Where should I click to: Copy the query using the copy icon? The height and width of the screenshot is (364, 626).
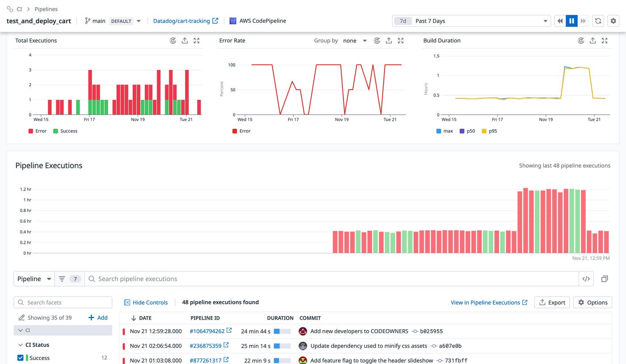coord(605,279)
